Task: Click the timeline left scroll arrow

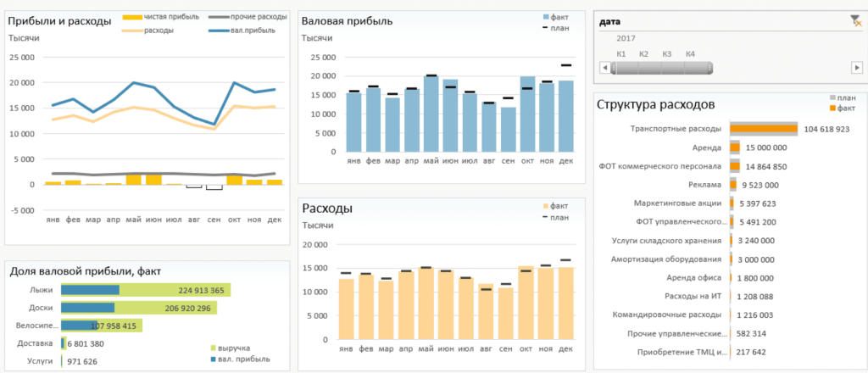Action: pos(604,67)
